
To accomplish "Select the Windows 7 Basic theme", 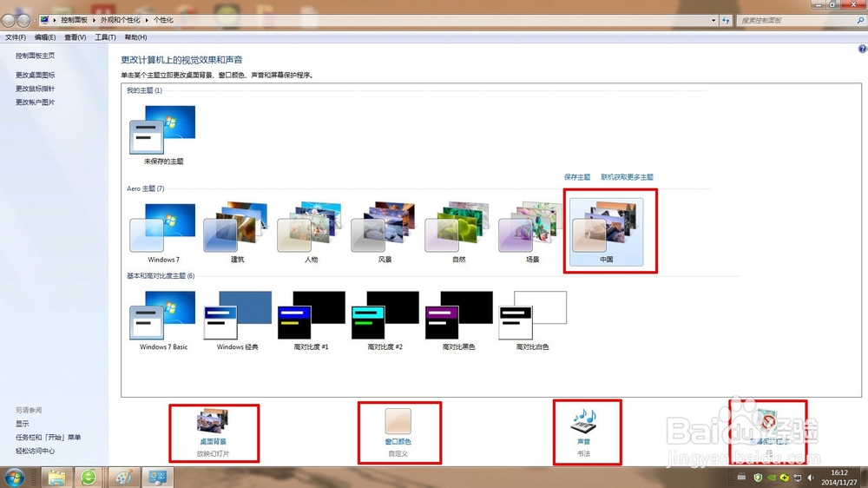I will point(163,320).
